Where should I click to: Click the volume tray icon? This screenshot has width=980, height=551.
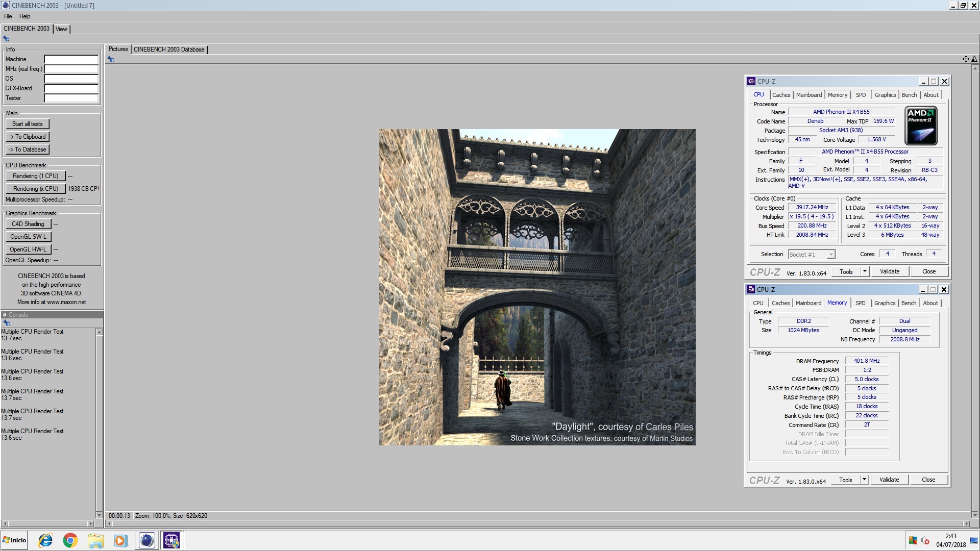(x=925, y=541)
